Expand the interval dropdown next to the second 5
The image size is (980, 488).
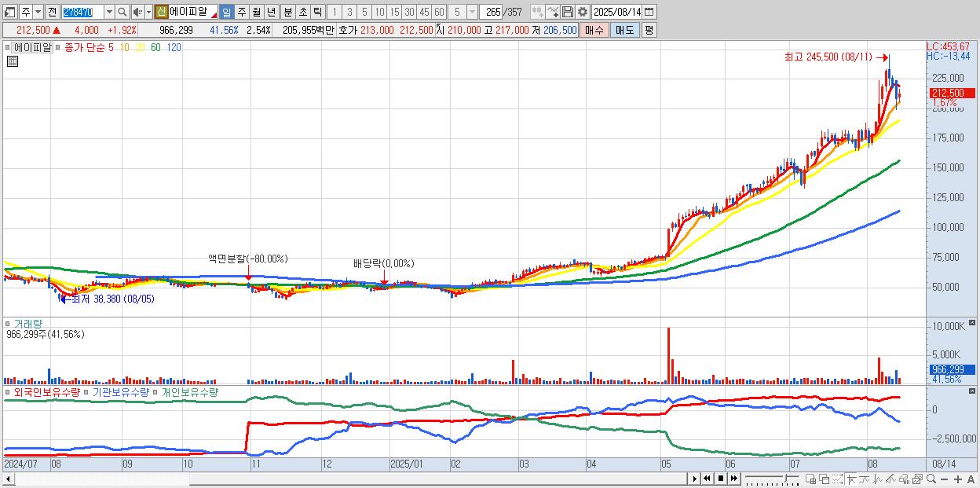(471, 12)
